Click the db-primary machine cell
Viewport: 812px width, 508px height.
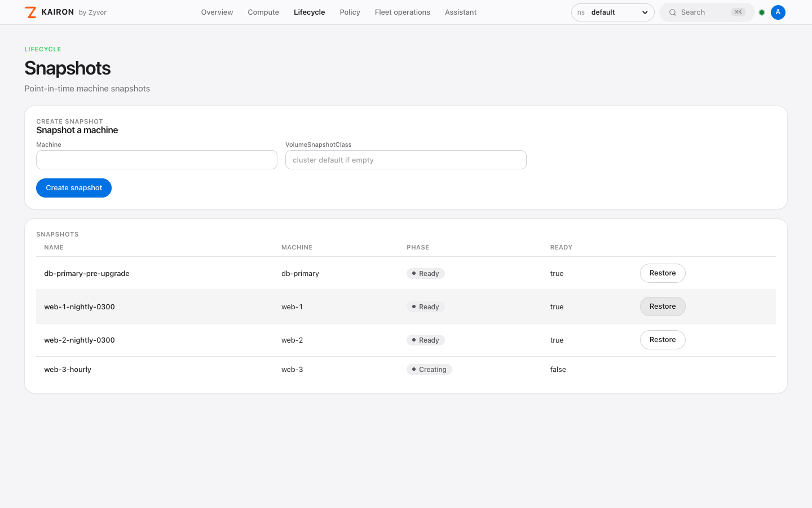click(300, 274)
